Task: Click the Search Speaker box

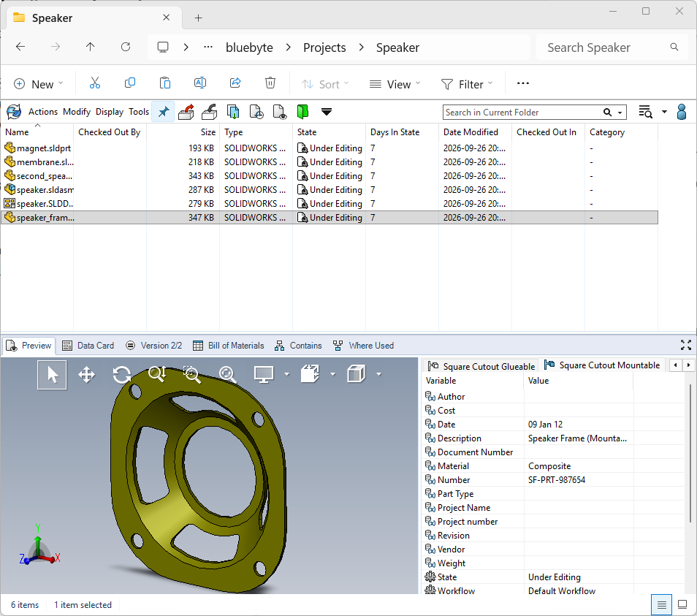Action: (x=612, y=47)
